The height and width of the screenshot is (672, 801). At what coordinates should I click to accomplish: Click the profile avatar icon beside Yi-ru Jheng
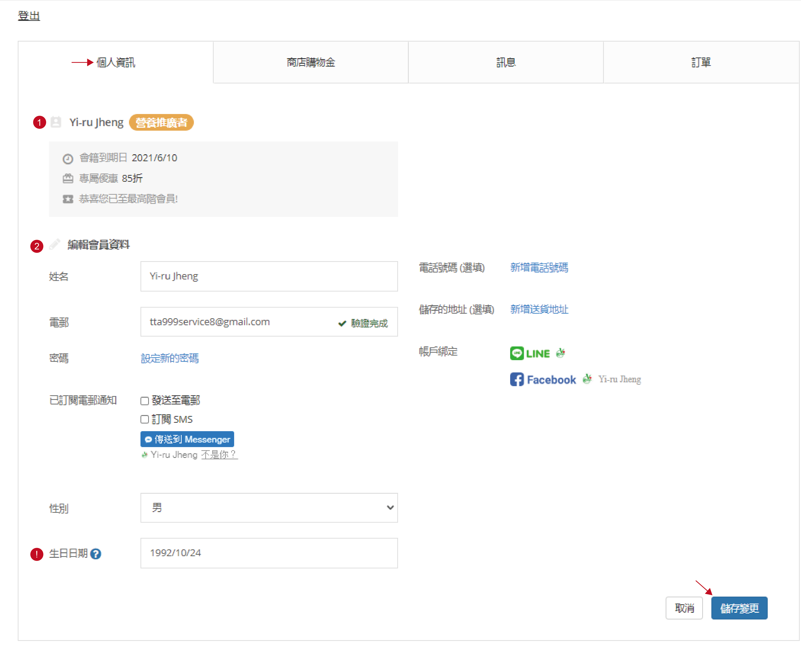click(56, 122)
